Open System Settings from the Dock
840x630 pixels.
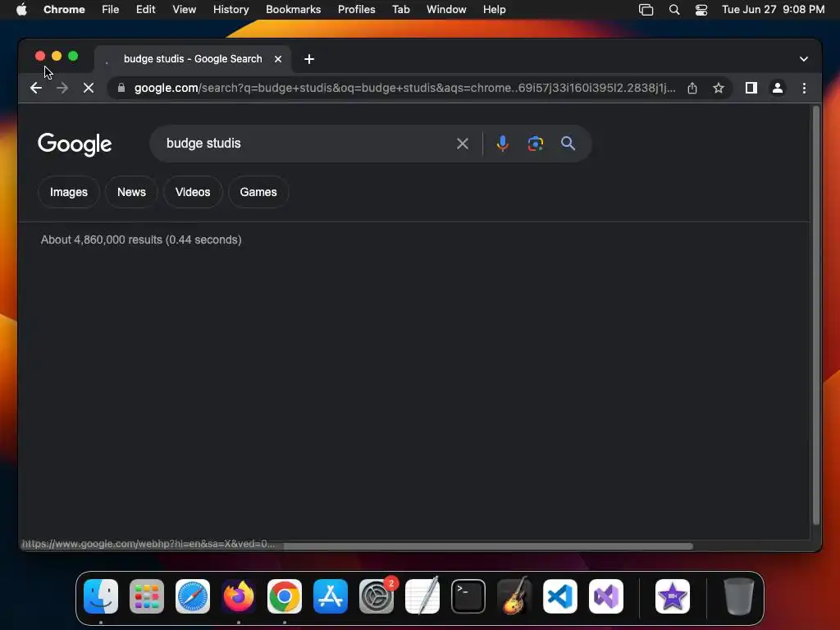(x=377, y=596)
